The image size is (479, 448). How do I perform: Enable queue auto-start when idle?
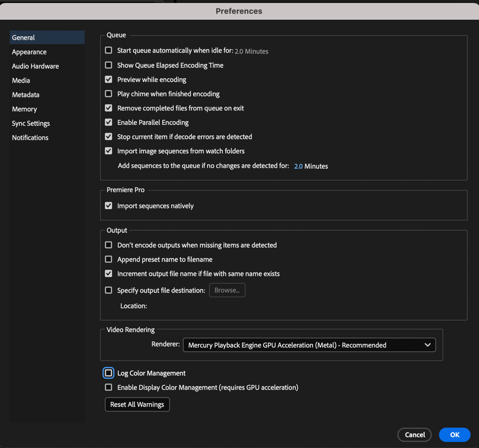click(x=108, y=50)
